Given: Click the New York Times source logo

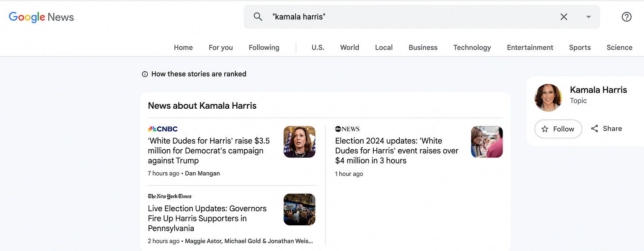Looking at the screenshot, I should [x=170, y=196].
